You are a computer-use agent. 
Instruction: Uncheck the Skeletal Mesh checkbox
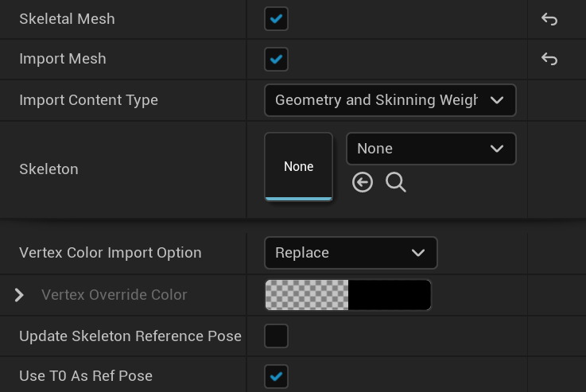click(276, 19)
